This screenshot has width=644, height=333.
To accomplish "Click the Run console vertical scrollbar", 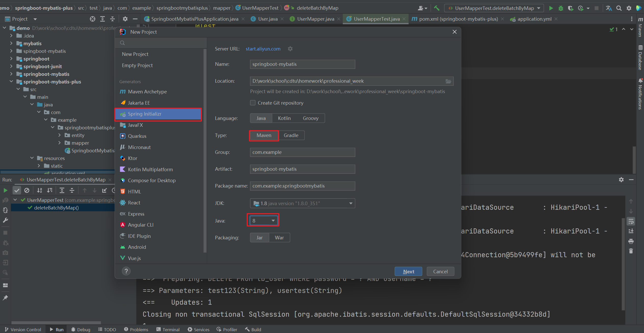I will pyautogui.click(x=623, y=264).
